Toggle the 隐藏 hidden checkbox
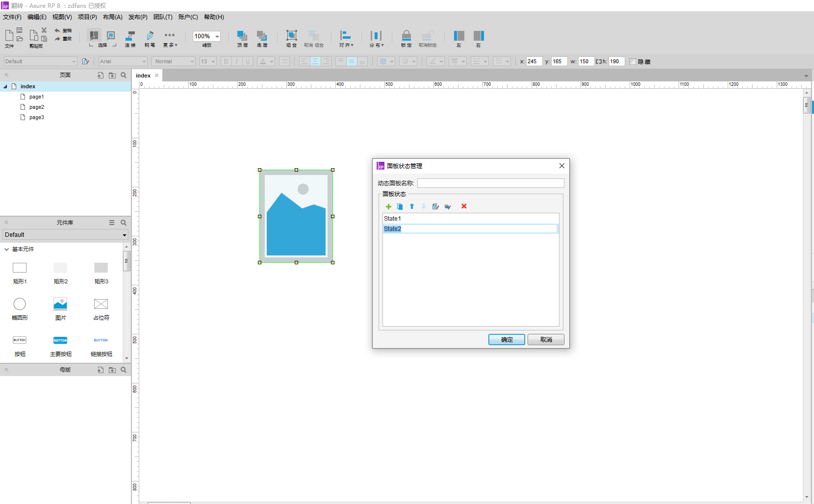Screen dimensions: 814x504 633,62
